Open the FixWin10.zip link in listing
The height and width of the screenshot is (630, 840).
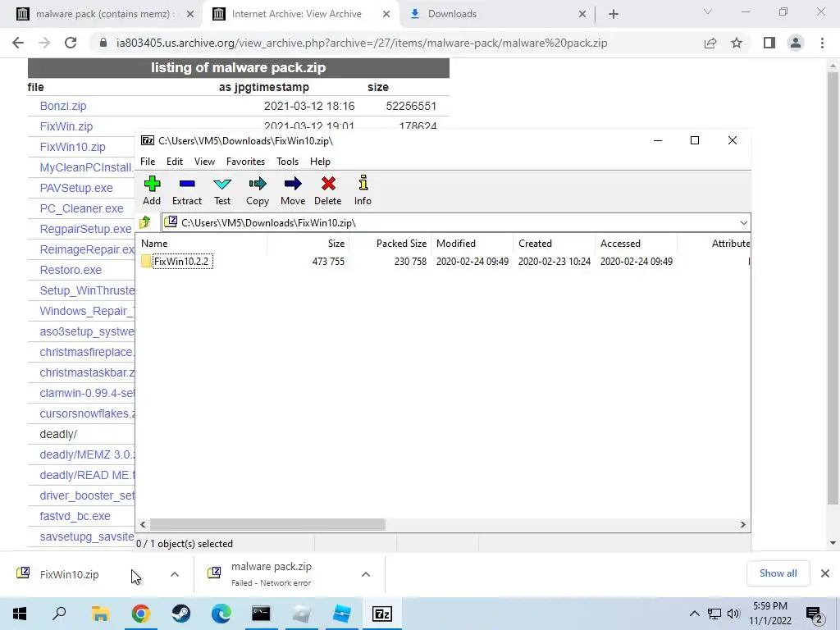(x=73, y=147)
